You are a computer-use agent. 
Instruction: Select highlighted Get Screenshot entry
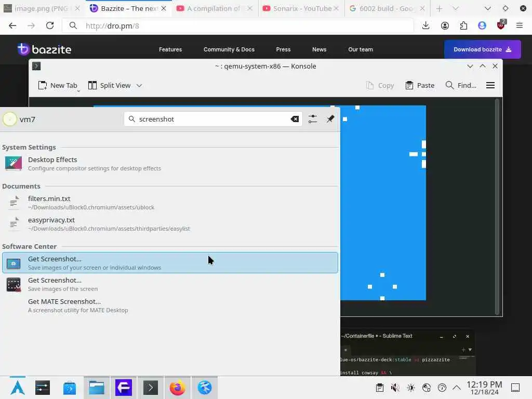tap(170, 262)
